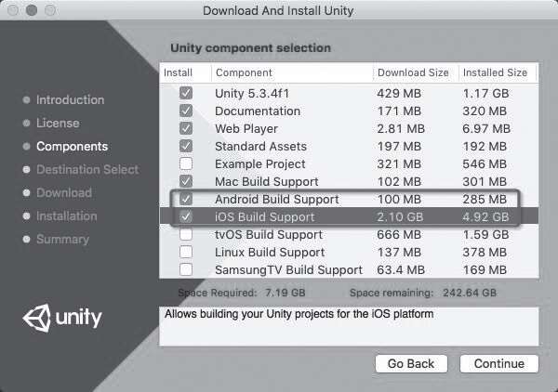Open the Components step in sidebar

[x=72, y=147]
